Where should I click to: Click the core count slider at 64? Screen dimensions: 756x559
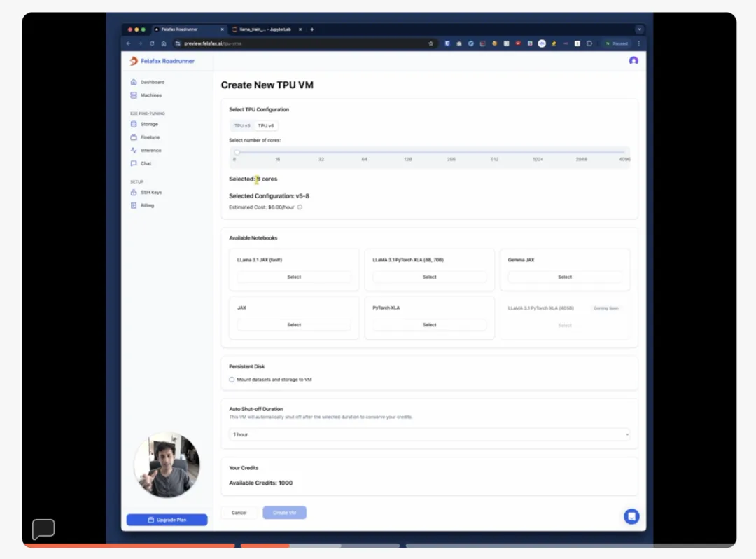365,153
